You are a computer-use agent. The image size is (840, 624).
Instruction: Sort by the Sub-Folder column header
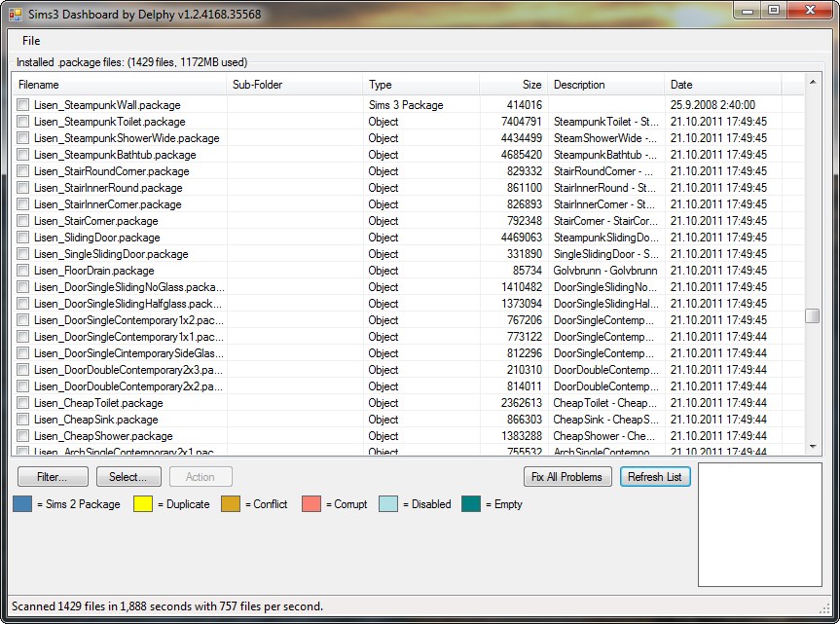pyautogui.click(x=295, y=85)
